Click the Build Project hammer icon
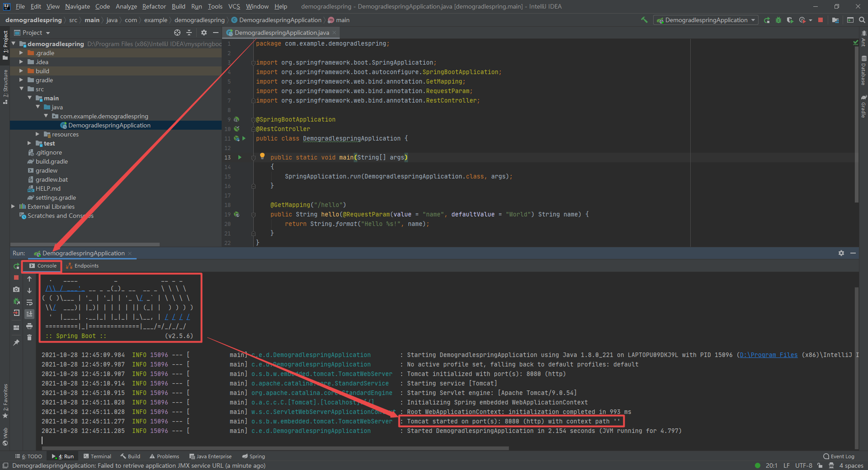868x470 pixels. click(x=644, y=20)
